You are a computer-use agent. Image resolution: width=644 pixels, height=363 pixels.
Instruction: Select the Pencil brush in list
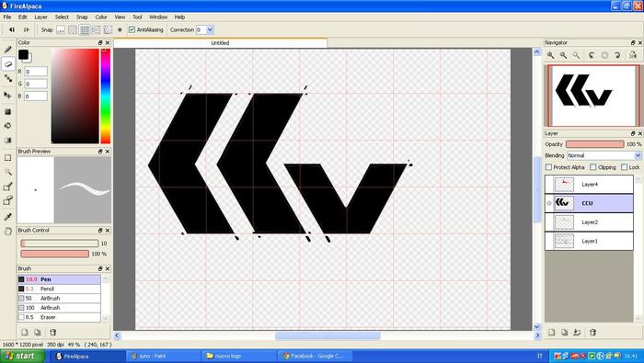point(59,289)
